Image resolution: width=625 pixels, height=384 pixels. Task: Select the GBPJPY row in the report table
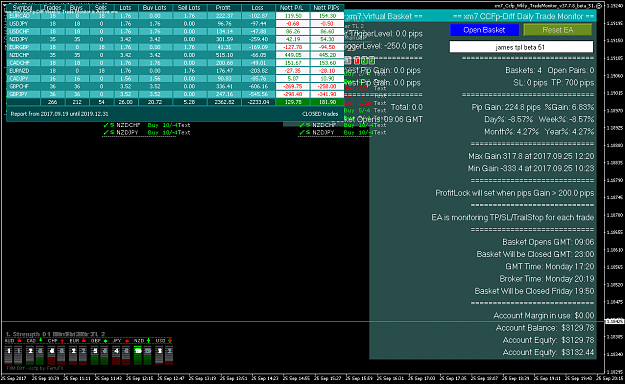175,94
